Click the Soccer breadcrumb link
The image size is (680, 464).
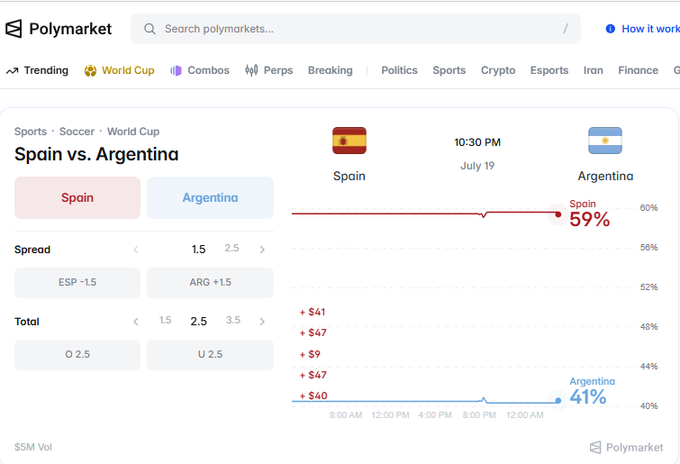[77, 131]
